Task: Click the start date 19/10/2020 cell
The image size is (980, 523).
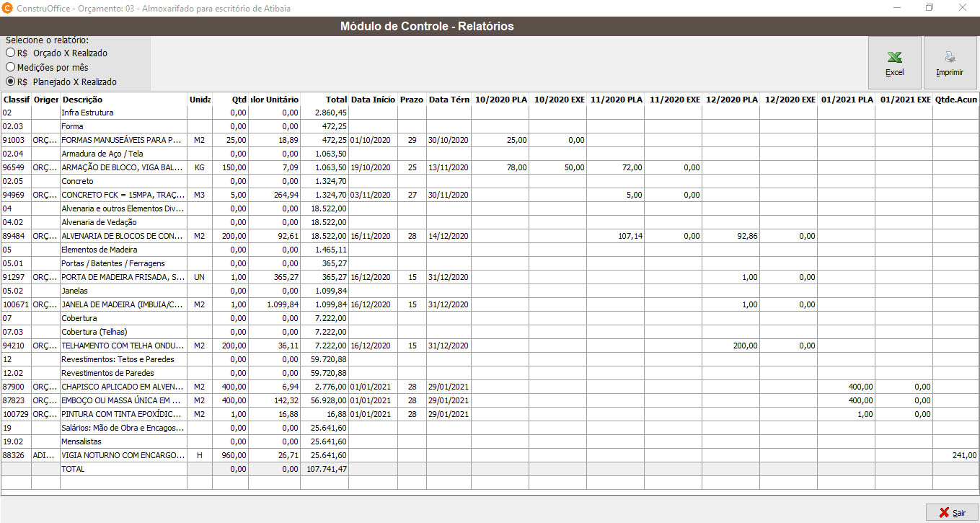Action: [x=373, y=167]
